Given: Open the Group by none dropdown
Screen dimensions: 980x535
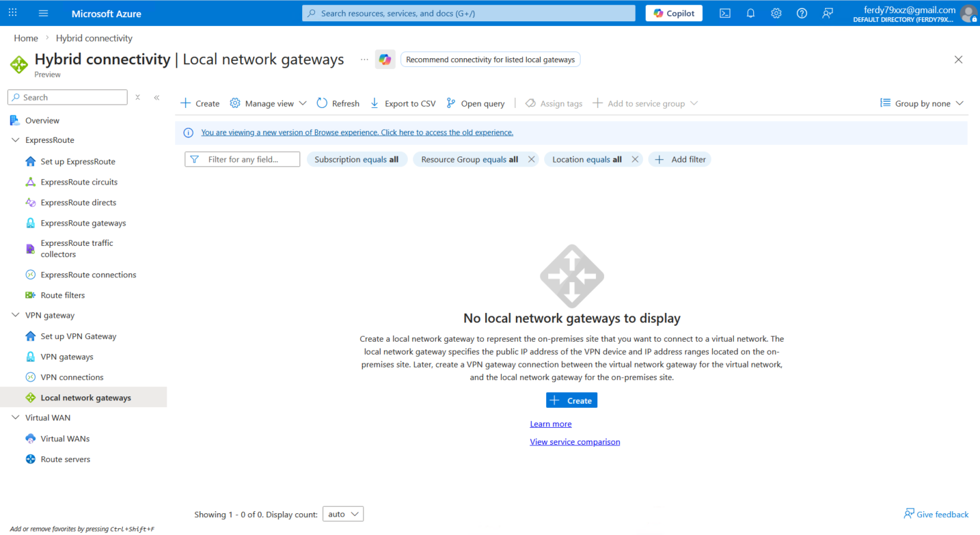Looking at the screenshot, I should pos(922,103).
